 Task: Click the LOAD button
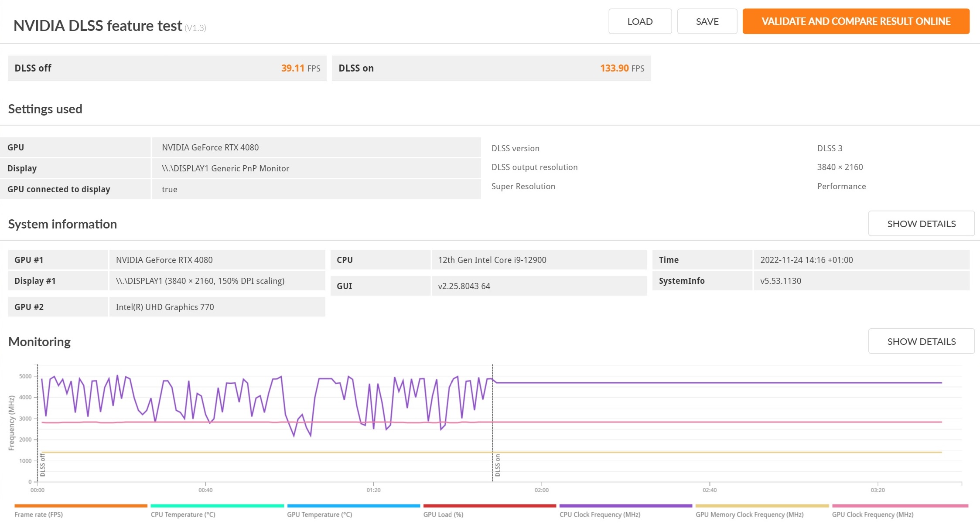pos(640,21)
